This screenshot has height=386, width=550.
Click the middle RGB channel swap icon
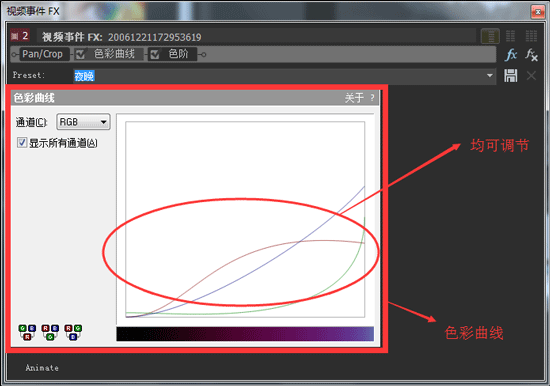(x=50, y=332)
